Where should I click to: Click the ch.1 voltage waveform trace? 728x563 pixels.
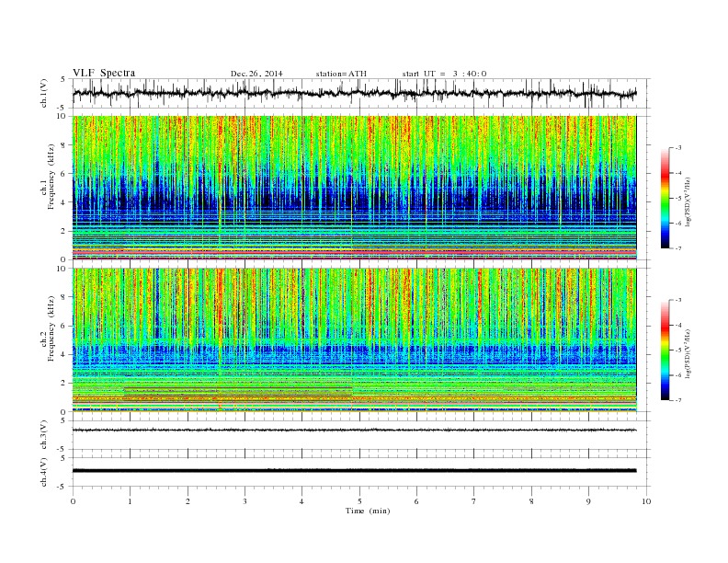354,93
